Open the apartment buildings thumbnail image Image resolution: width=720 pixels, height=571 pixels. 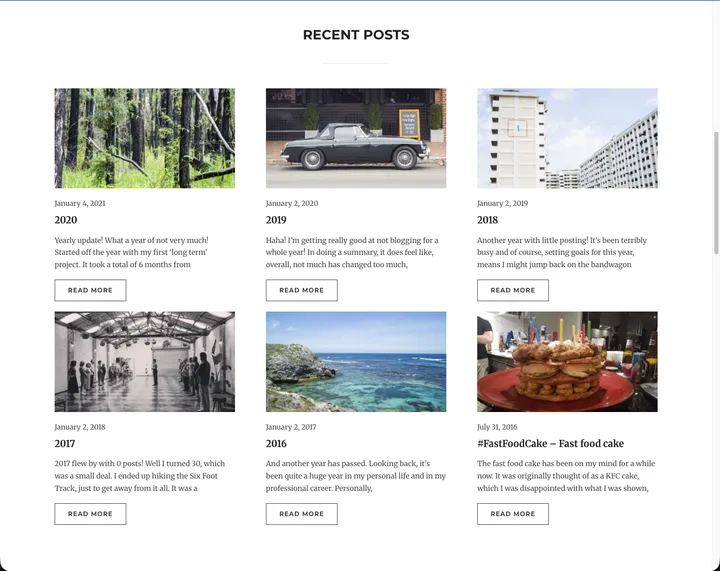pos(567,138)
